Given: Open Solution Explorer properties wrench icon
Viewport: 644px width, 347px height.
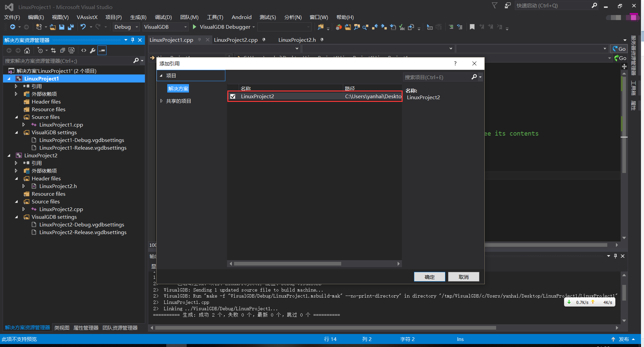Looking at the screenshot, I should coord(92,50).
